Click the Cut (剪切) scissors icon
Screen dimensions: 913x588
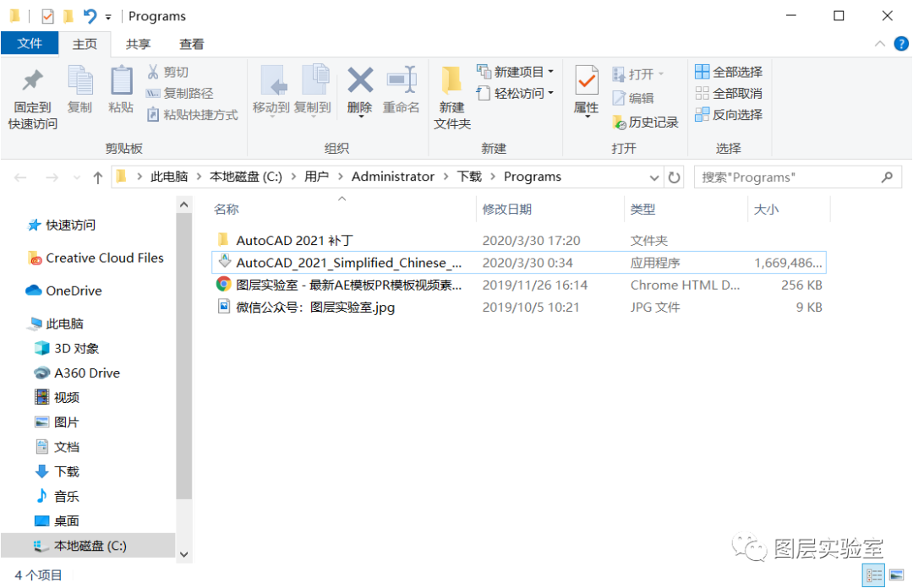(153, 72)
